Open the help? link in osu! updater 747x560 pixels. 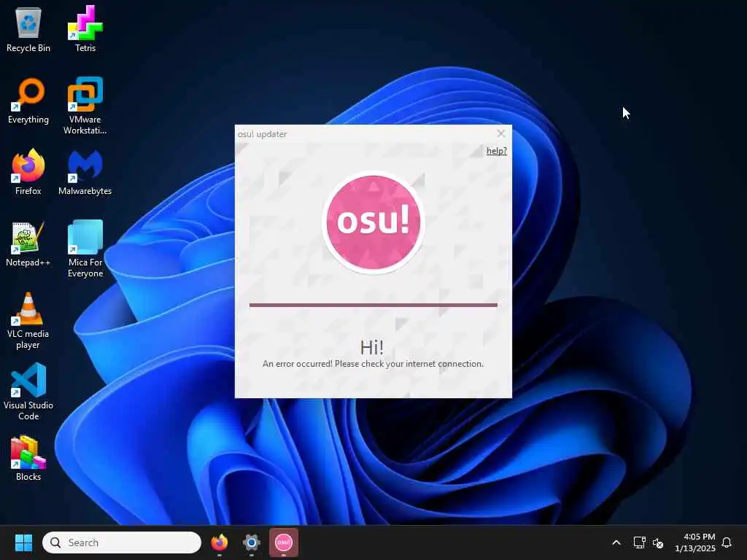coord(496,151)
